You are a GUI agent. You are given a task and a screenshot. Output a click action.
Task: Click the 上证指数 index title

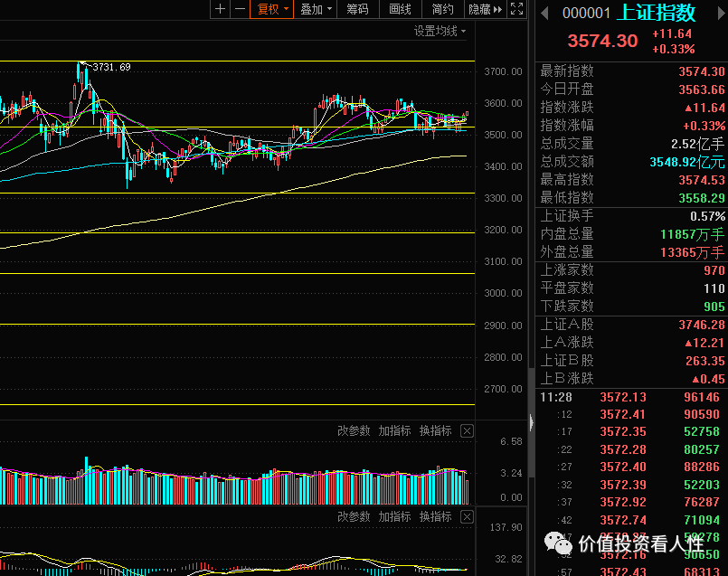pyautogui.click(x=656, y=13)
